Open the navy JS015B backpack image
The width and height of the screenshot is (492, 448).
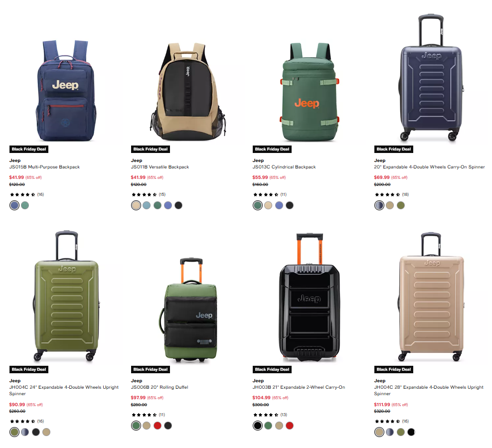click(x=66, y=90)
